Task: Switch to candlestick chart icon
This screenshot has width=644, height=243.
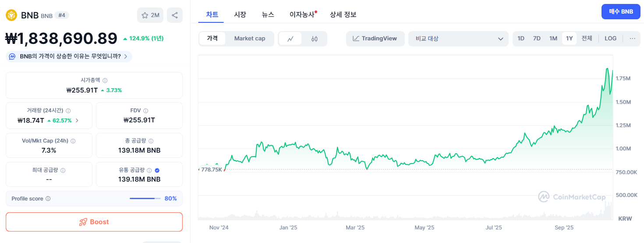Action: [x=314, y=39]
